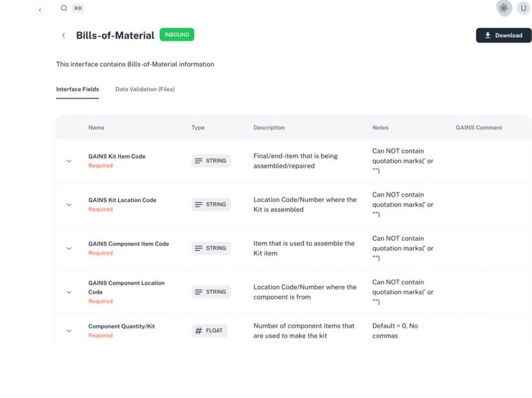
Task: Expand the GAINS Component Item Code row
Action: click(x=69, y=249)
